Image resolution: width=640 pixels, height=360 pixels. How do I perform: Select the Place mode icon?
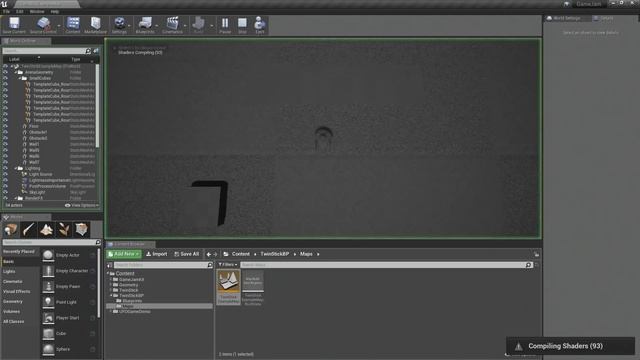click(x=11, y=229)
